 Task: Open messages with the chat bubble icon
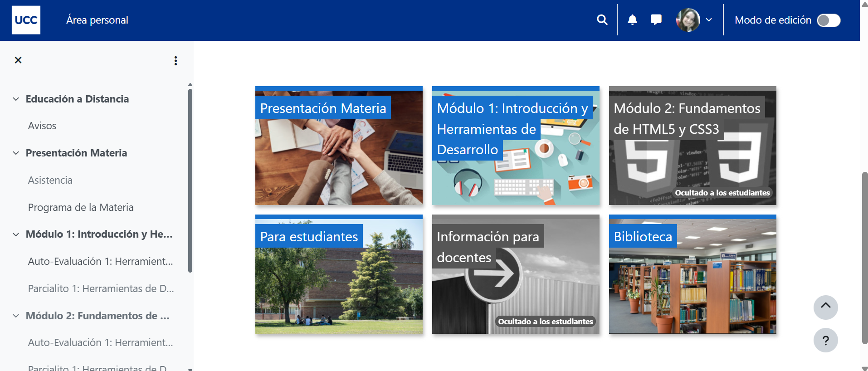tap(656, 20)
